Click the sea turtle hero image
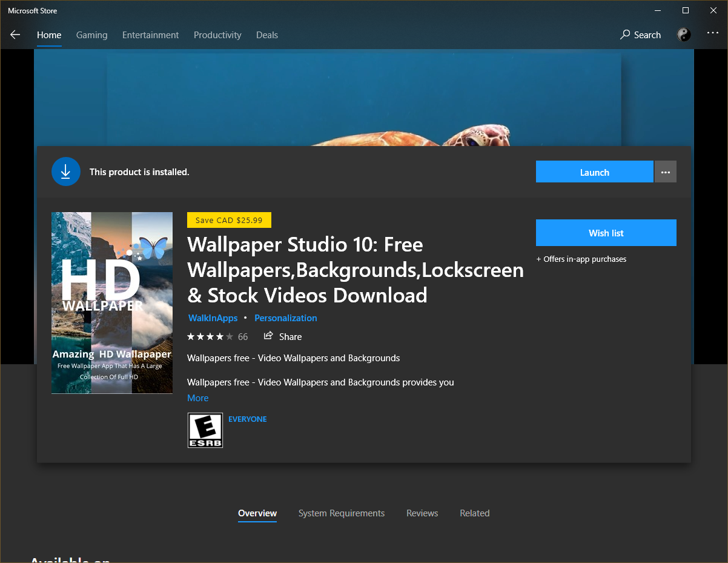The height and width of the screenshot is (563, 728). click(x=363, y=97)
